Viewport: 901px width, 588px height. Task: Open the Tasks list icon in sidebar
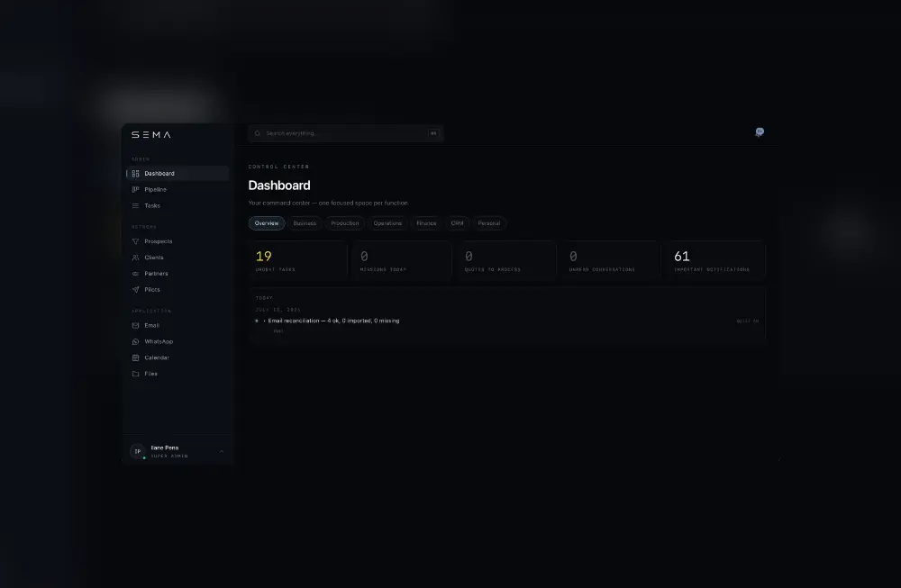(136, 205)
